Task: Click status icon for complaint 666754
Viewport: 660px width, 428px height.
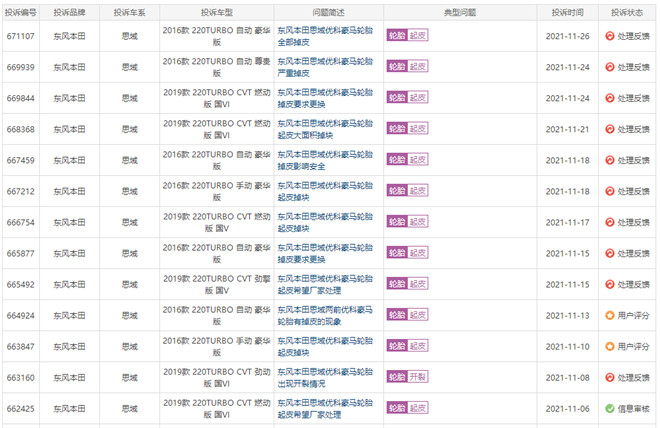Action: 609,222
